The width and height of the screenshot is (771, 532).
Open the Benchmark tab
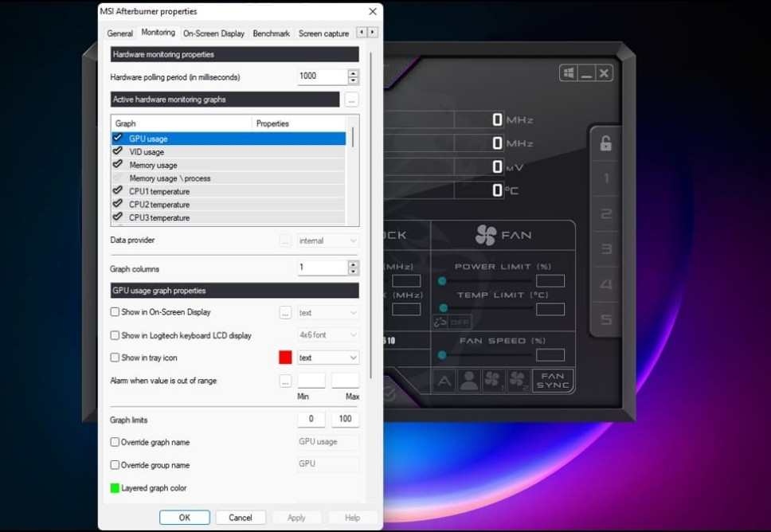(x=271, y=33)
